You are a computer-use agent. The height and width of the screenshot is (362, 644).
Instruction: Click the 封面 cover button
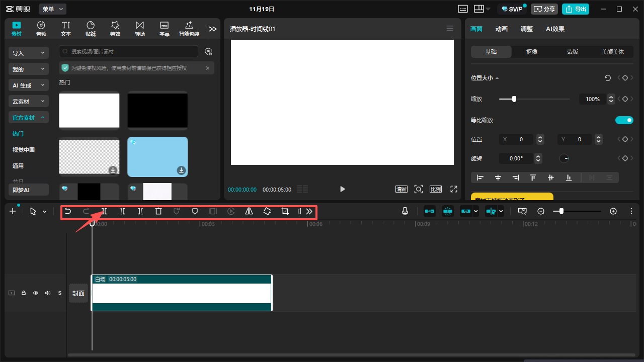point(78,293)
